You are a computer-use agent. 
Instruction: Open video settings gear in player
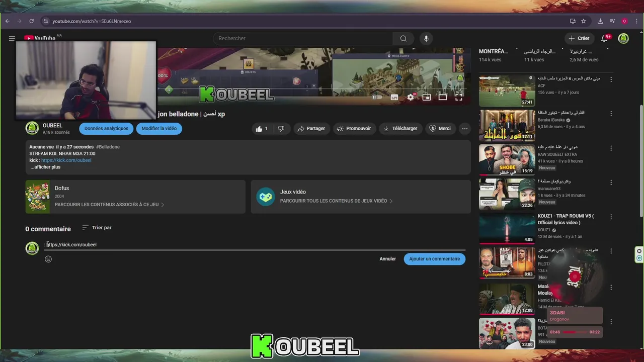pos(411,98)
